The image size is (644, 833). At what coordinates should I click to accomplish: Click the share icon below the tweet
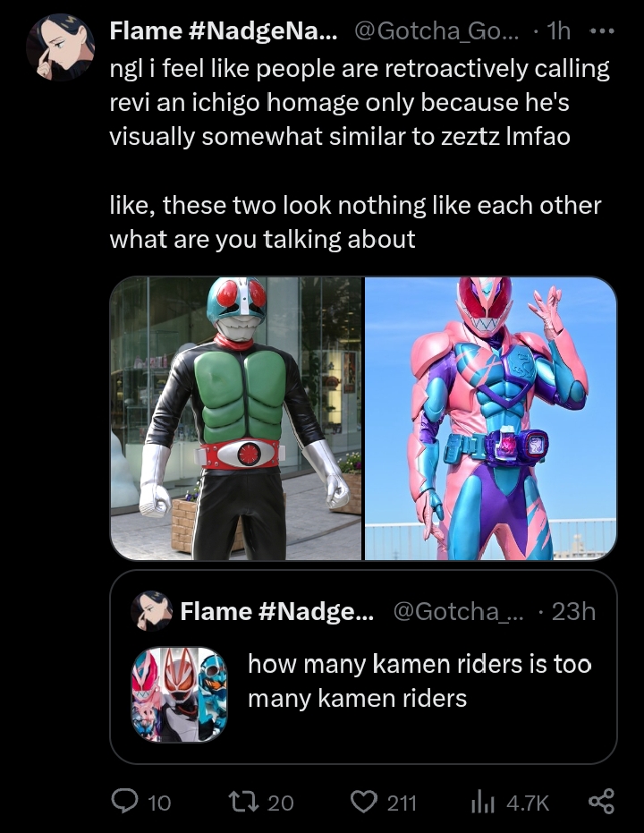click(602, 801)
